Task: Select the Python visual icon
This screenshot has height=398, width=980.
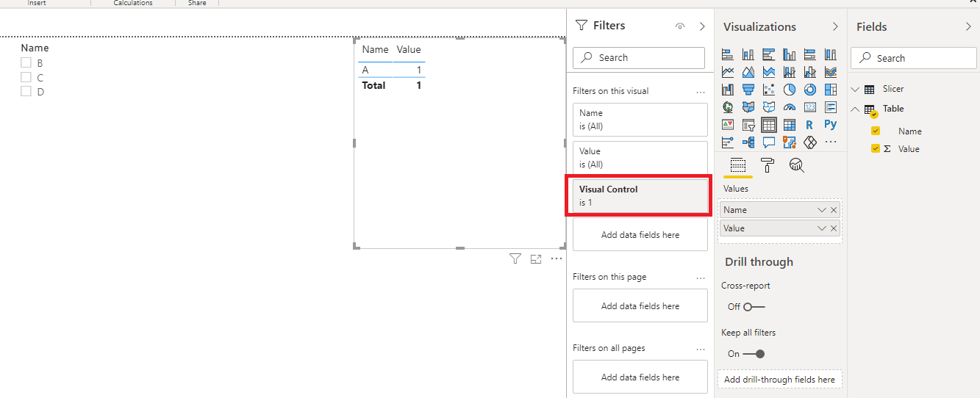Action: coord(831,125)
